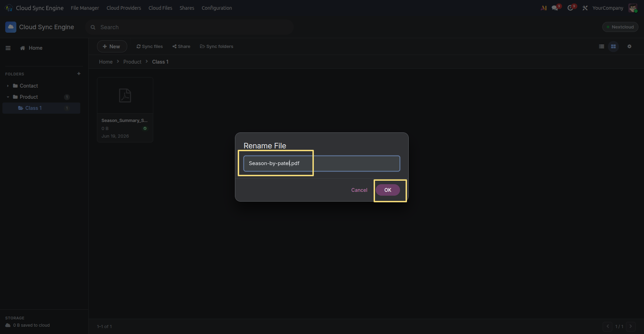Click the Cloud Sync Engine app logo icon
The width and height of the screenshot is (644, 334).
[x=11, y=27]
